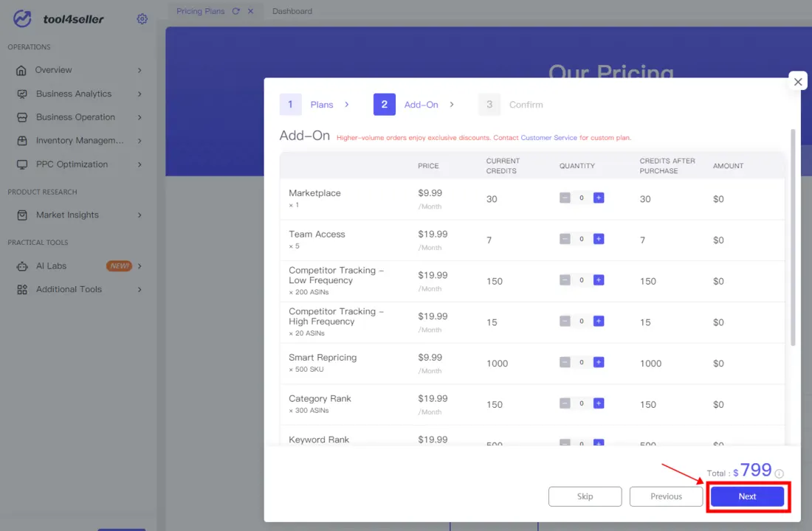Select PPC Optimization in the sidebar
This screenshot has width=812, height=531.
[73, 164]
